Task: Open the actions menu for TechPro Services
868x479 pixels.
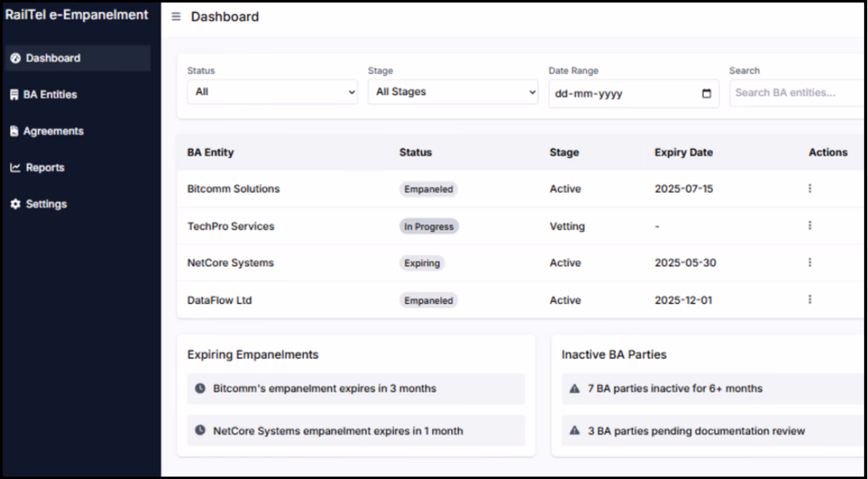Action: pos(809,226)
